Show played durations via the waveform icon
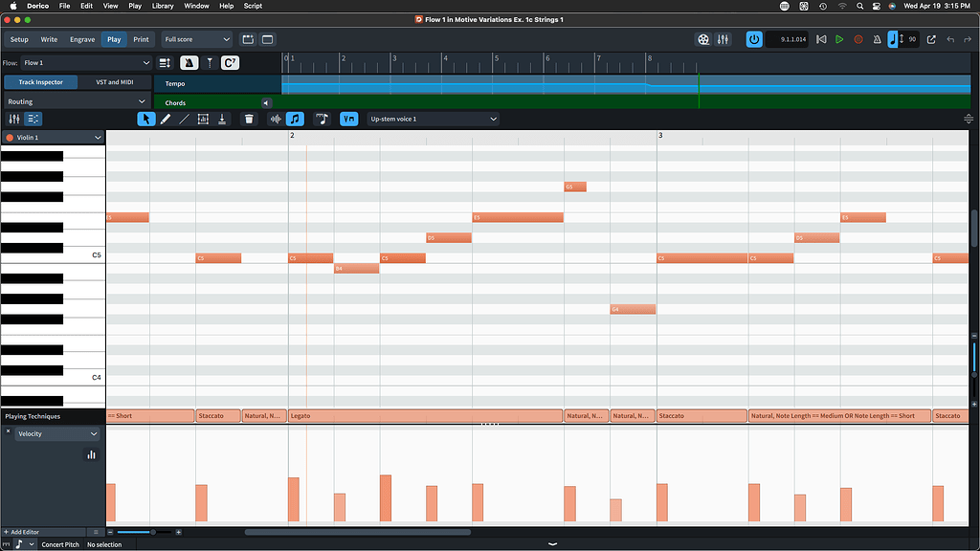 tap(277, 119)
